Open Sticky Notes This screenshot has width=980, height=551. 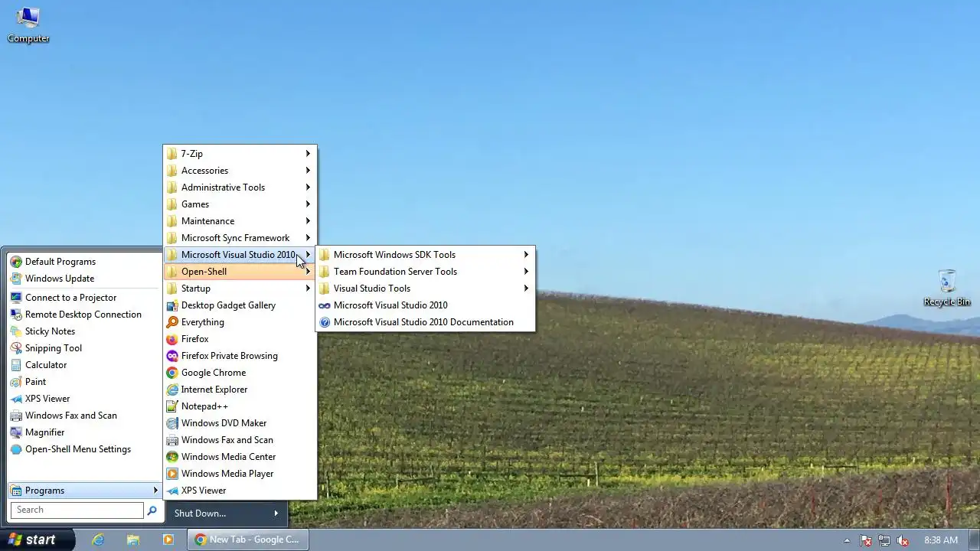click(83, 331)
